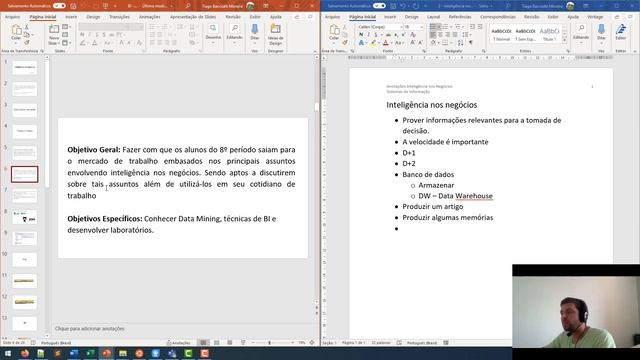Click Increase Font Size icon in Word
The height and width of the screenshot is (360, 640).
pos(413,43)
